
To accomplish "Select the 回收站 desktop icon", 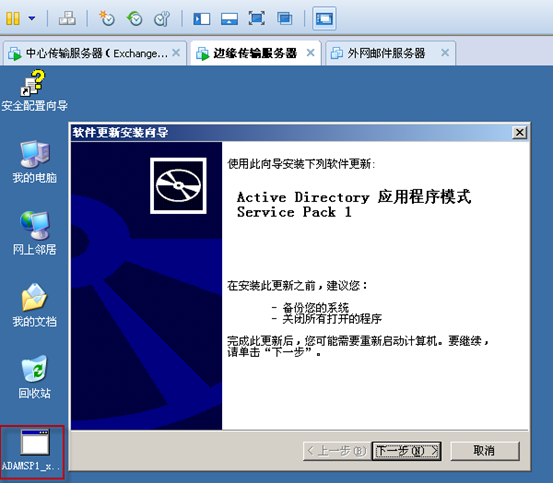I will tap(34, 377).
